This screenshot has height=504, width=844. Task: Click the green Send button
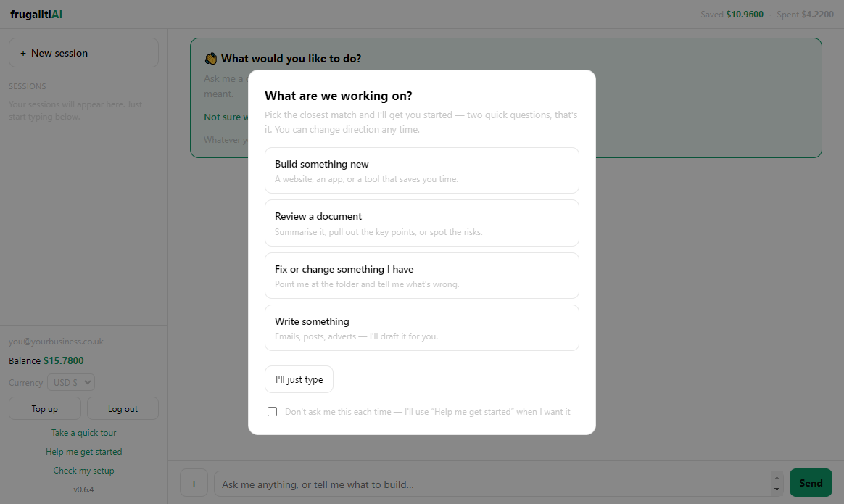click(x=811, y=483)
